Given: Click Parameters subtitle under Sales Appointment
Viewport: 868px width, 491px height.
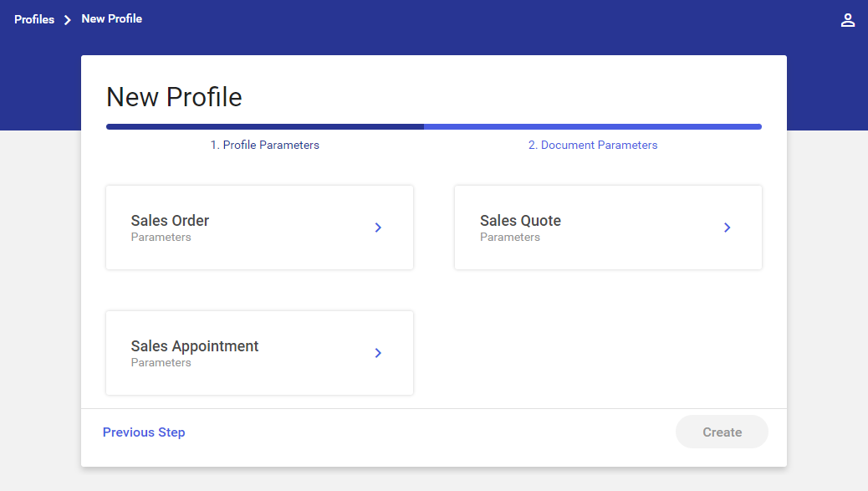Looking at the screenshot, I should coord(161,362).
